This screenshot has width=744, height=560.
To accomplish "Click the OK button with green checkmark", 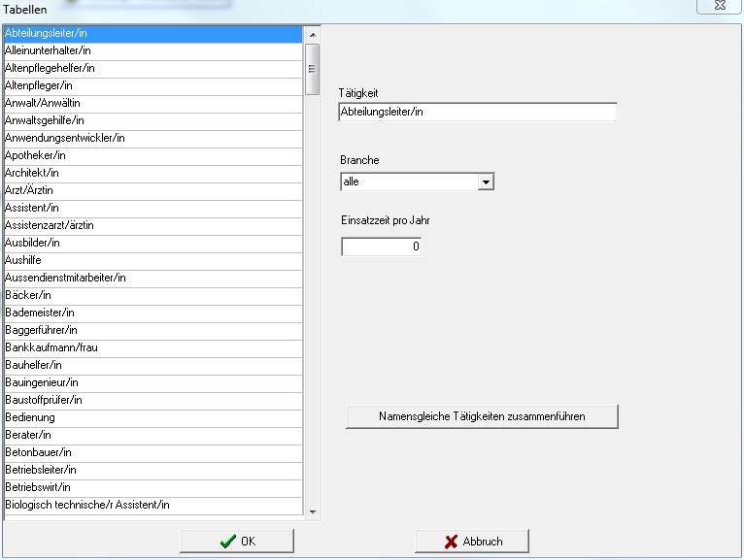I will tap(237, 542).
